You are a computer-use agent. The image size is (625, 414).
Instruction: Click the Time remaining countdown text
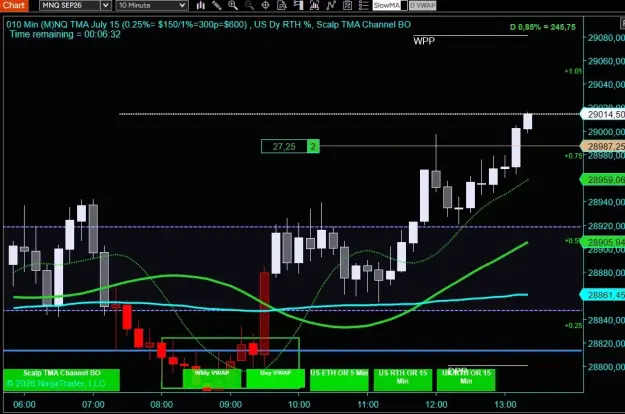click(65, 34)
